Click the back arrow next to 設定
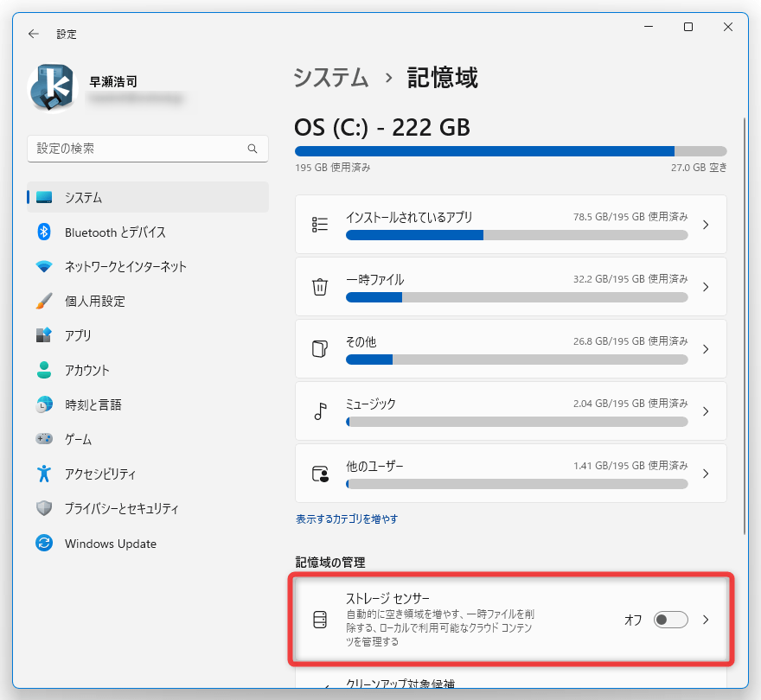This screenshot has width=761, height=700. pyautogui.click(x=33, y=34)
